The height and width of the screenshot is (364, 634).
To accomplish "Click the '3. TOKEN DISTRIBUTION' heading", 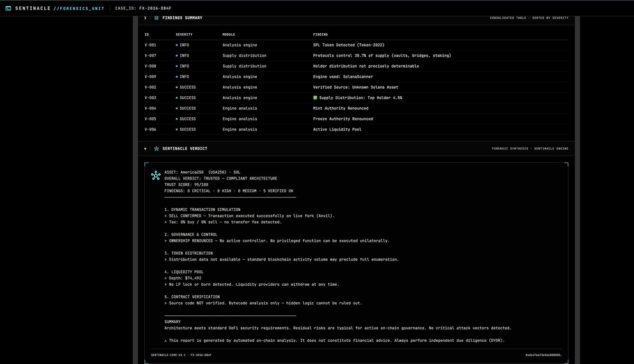I will [190, 253].
